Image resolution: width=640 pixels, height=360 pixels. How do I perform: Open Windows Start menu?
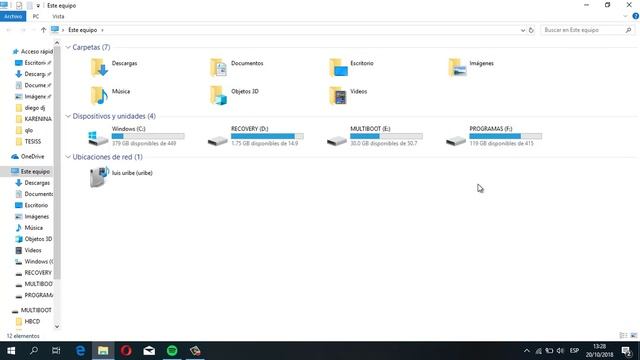tap(11, 351)
